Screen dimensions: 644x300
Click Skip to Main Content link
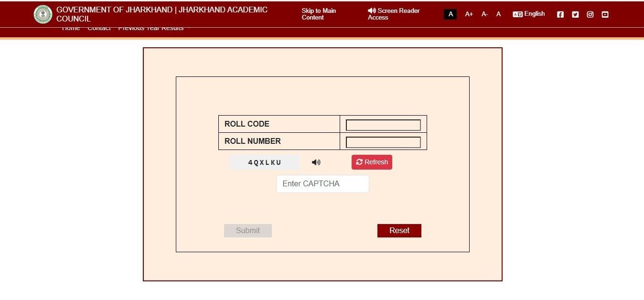pyautogui.click(x=319, y=14)
